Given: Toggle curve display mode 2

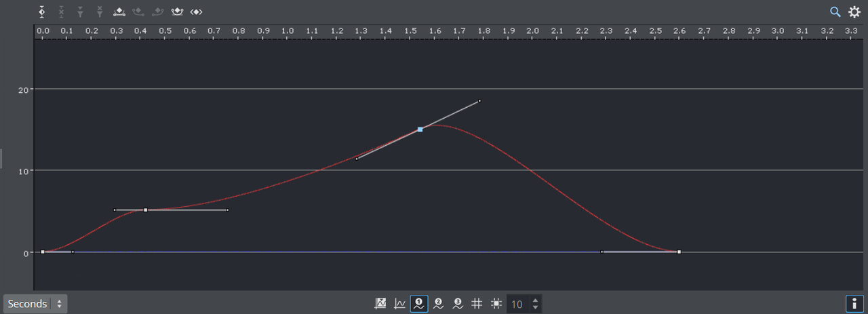Looking at the screenshot, I should click(x=438, y=304).
